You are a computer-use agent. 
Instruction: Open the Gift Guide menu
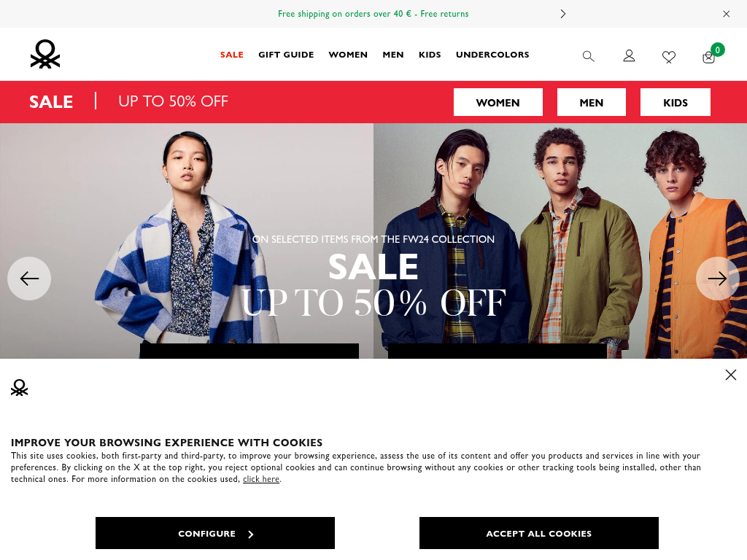[286, 55]
